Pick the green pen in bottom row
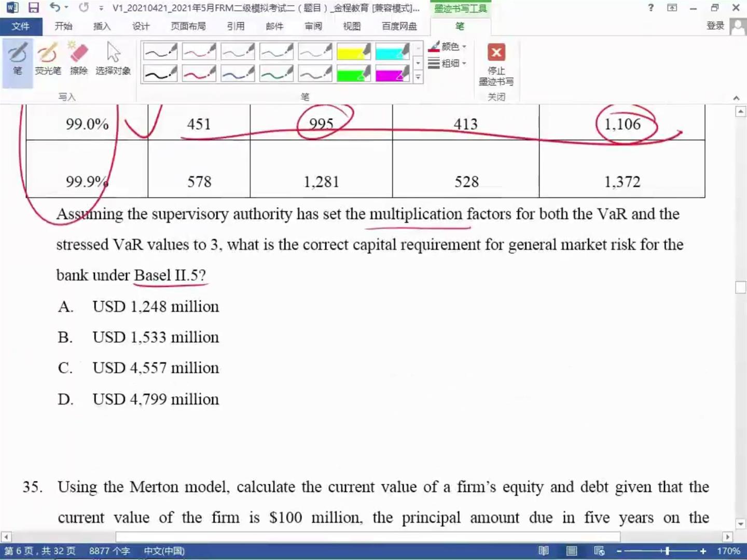Viewport: 747px width, 560px height. click(276, 74)
